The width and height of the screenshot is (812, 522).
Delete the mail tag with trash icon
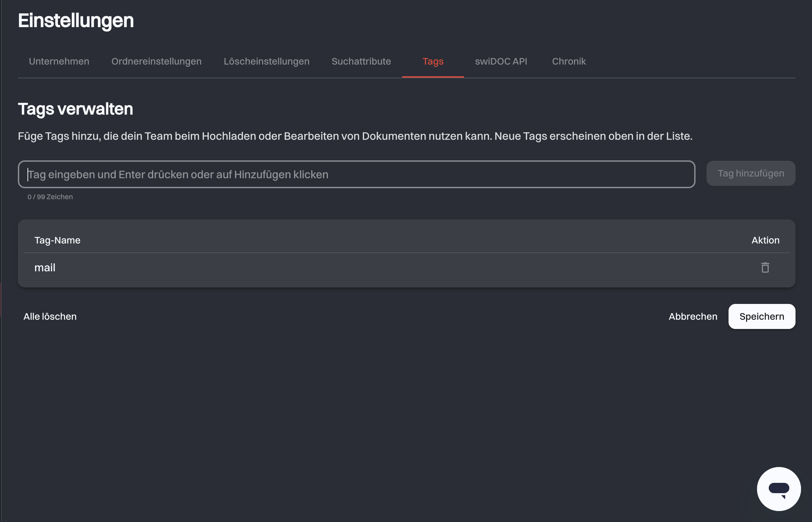(765, 268)
